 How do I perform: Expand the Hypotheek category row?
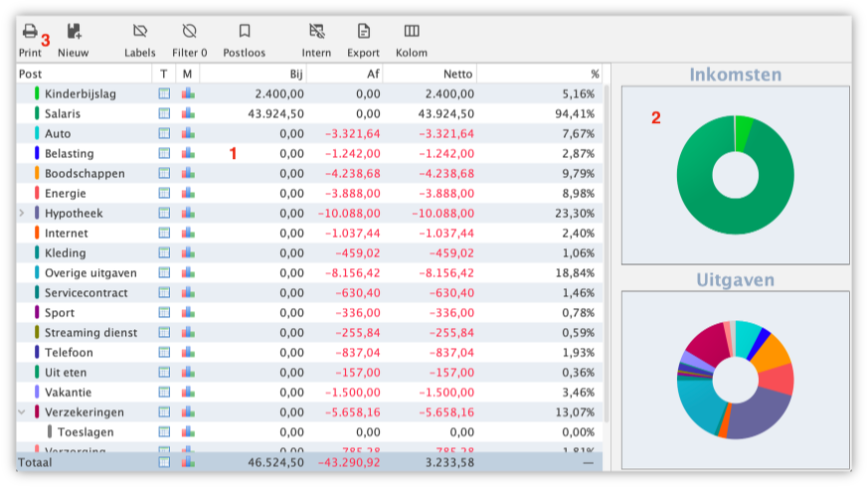click(x=22, y=214)
